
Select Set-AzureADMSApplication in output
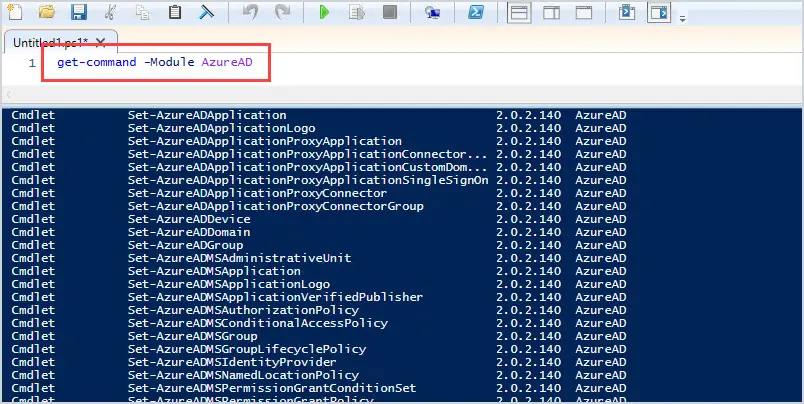[x=214, y=271]
